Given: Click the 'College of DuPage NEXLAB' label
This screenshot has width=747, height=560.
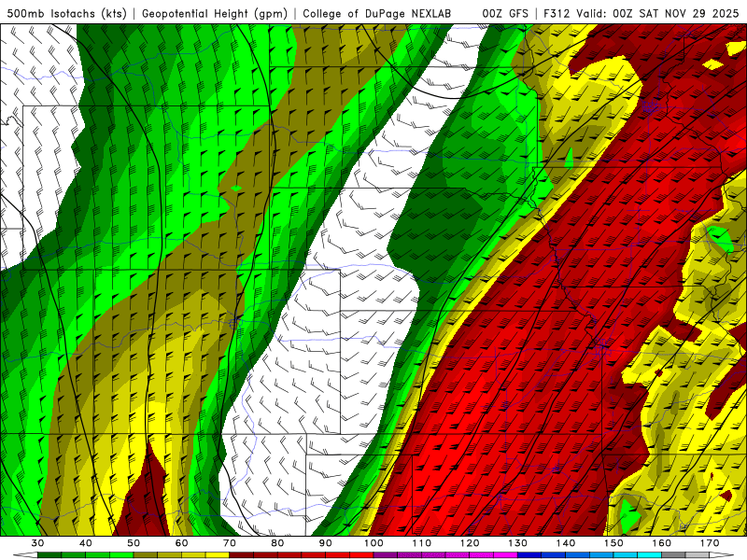Looking at the screenshot, I should [377, 13].
